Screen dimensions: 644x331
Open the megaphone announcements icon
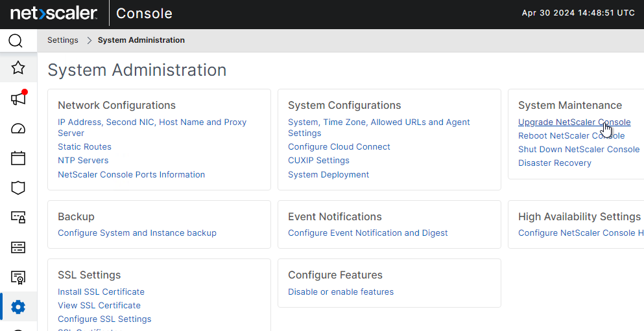point(18,98)
